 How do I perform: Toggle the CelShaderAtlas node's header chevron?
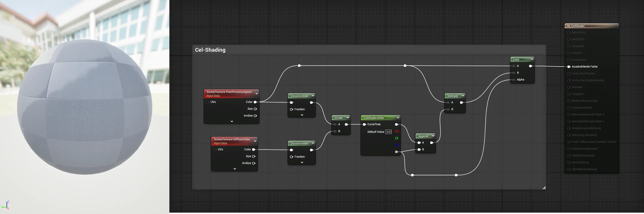[398, 118]
